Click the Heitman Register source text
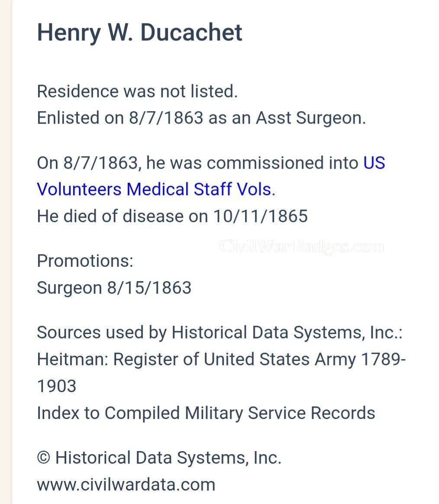Viewport: 439px width, 504px height. (x=221, y=373)
